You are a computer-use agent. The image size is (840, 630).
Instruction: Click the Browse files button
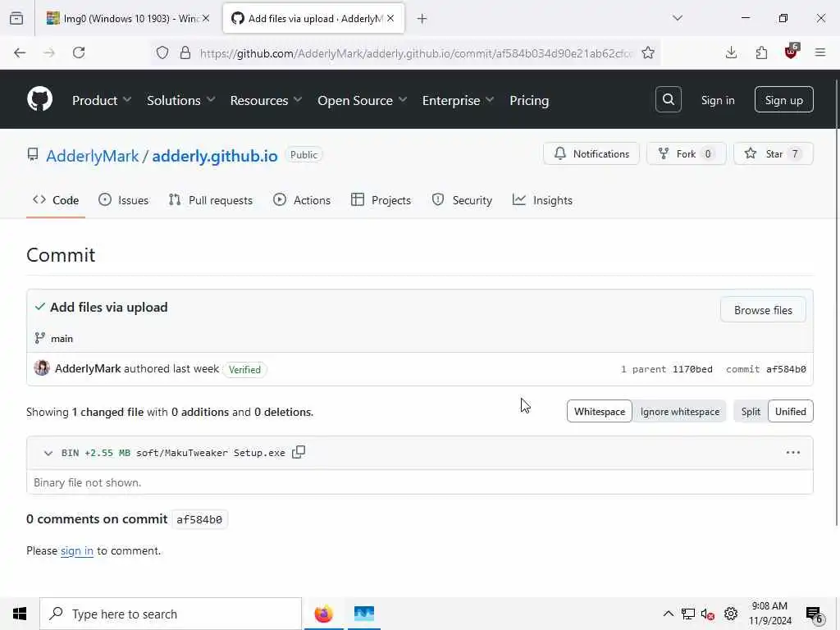tap(763, 309)
